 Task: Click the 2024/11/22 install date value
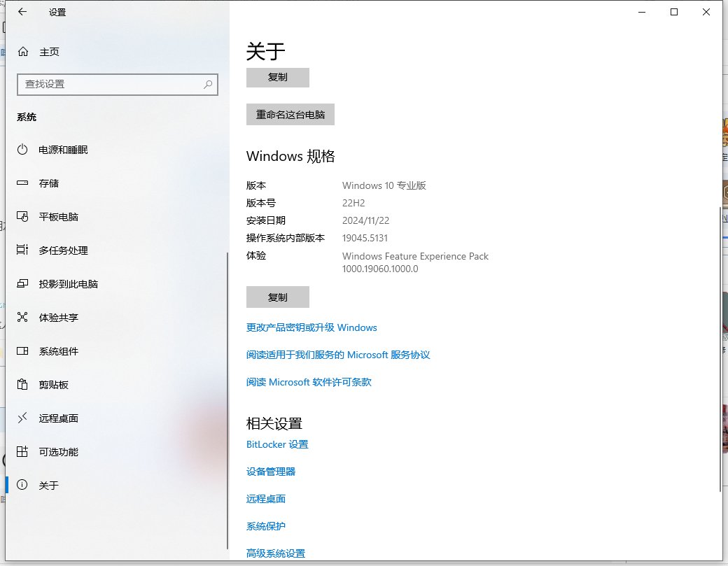[x=366, y=220]
